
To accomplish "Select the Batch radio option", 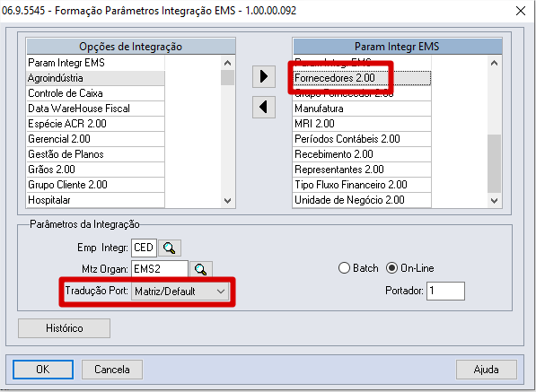I will [x=358, y=268].
